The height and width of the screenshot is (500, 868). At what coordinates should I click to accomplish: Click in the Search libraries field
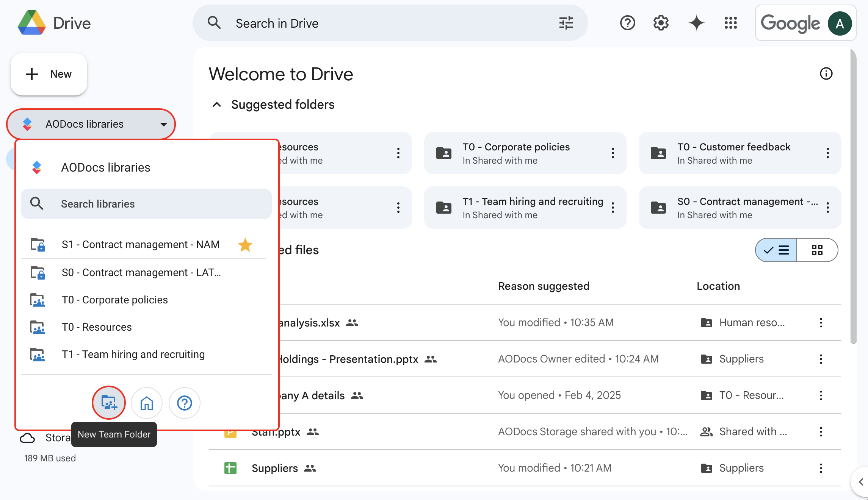tap(146, 204)
